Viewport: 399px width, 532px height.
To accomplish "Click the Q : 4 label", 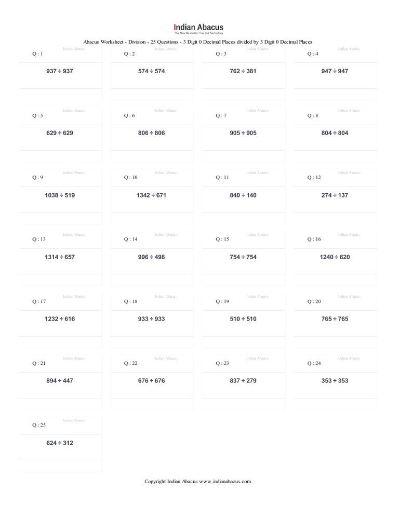I will [313, 54].
